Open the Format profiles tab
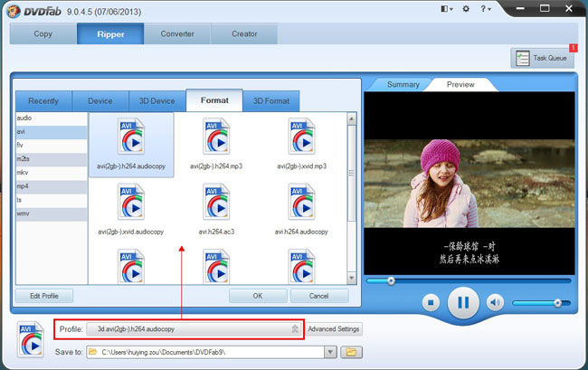This screenshot has width=588, height=370. click(214, 100)
